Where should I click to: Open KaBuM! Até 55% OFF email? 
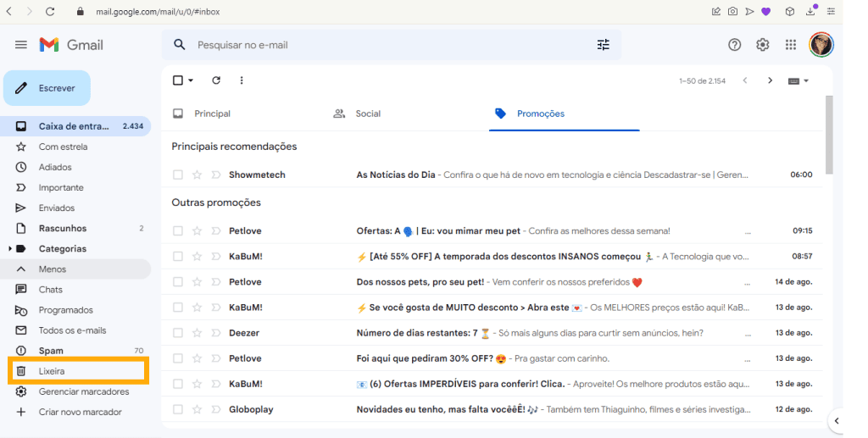coord(492,257)
